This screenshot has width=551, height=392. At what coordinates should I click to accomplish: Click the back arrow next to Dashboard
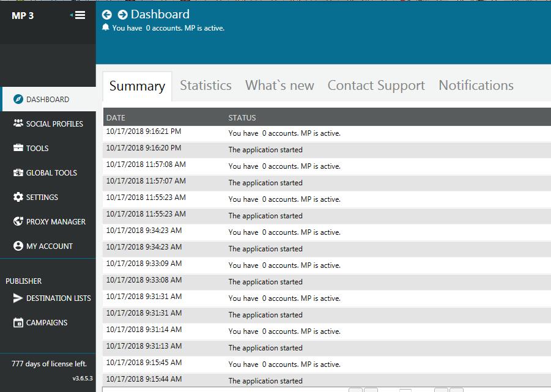point(107,15)
